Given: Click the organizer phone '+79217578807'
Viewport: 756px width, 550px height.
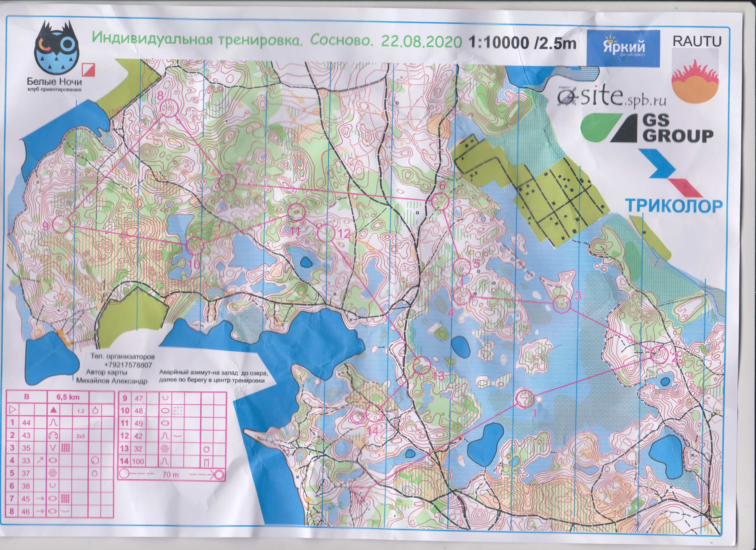Looking at the screenshot, I should tap(128, 365).
